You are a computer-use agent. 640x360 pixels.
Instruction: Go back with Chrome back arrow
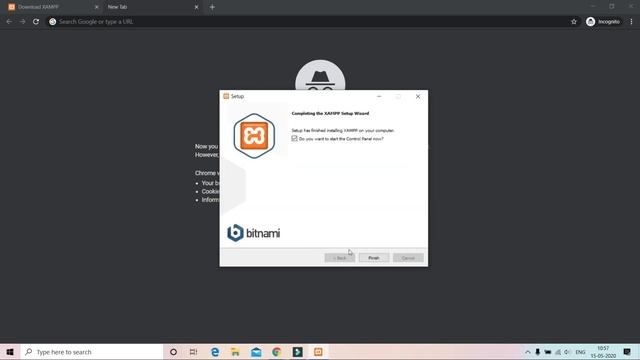point(9,22)
